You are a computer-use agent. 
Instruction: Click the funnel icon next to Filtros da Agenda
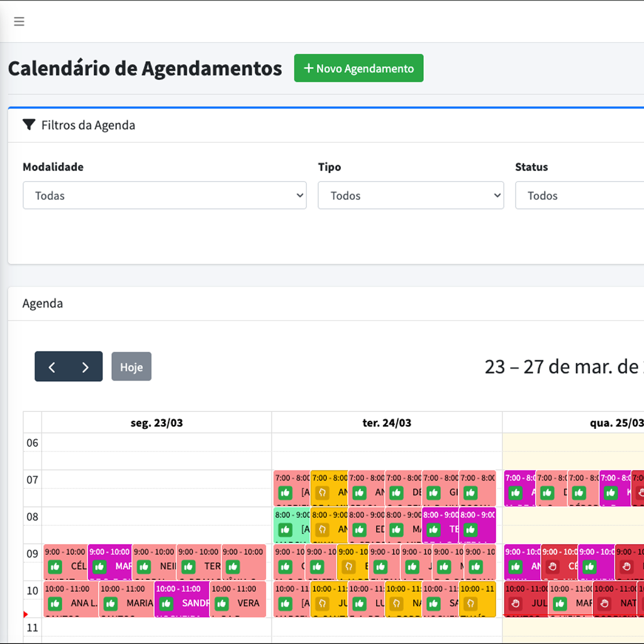29,125
